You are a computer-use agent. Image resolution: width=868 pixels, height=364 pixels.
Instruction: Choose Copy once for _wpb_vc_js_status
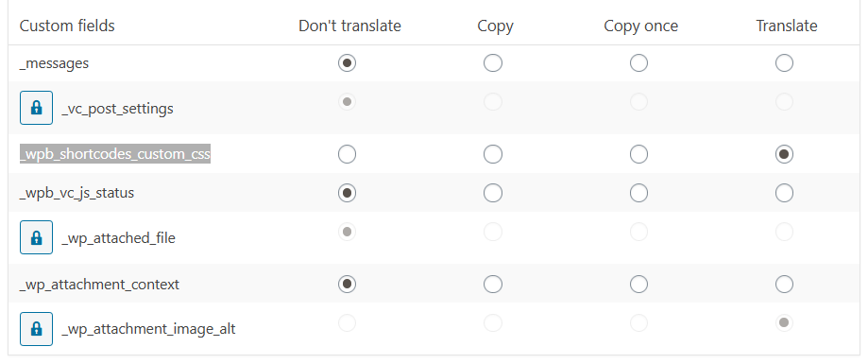tap(638, 193)
